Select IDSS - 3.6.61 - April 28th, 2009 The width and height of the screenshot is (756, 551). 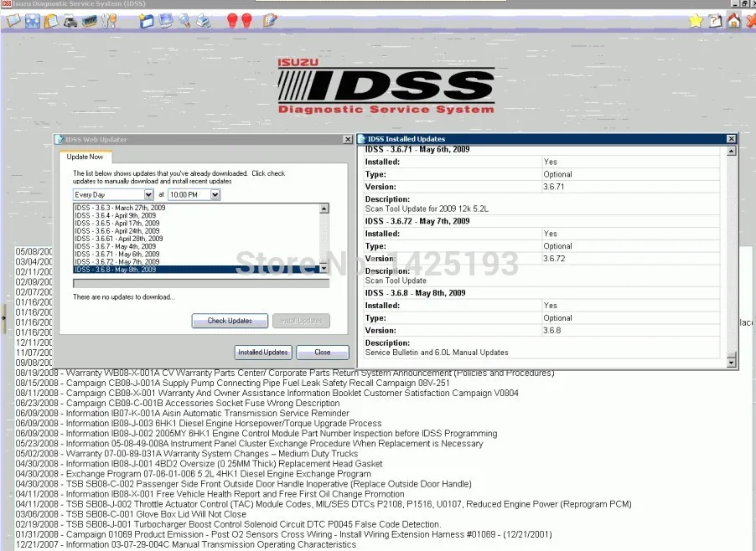196,239
